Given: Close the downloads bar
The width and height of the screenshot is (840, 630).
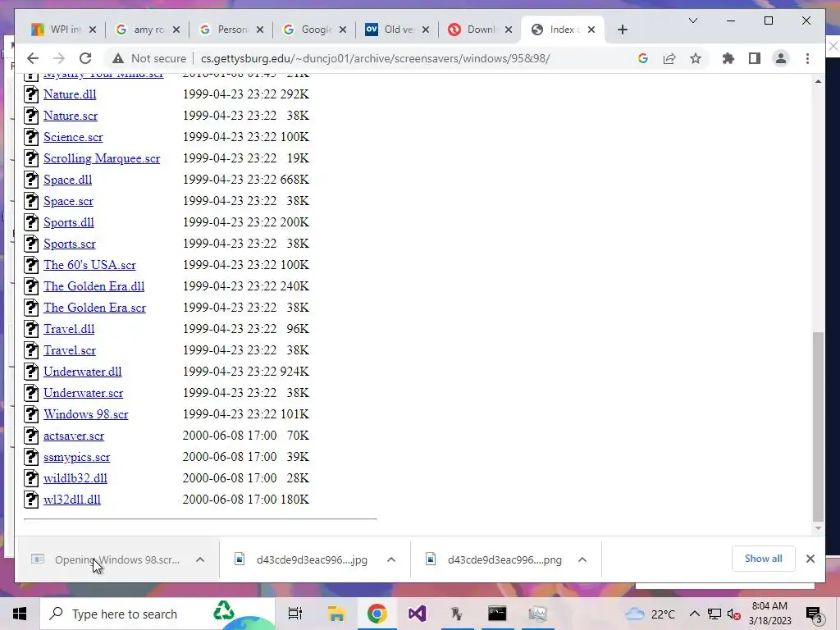Looking at the screenshot, I should (x=810, y=559).
